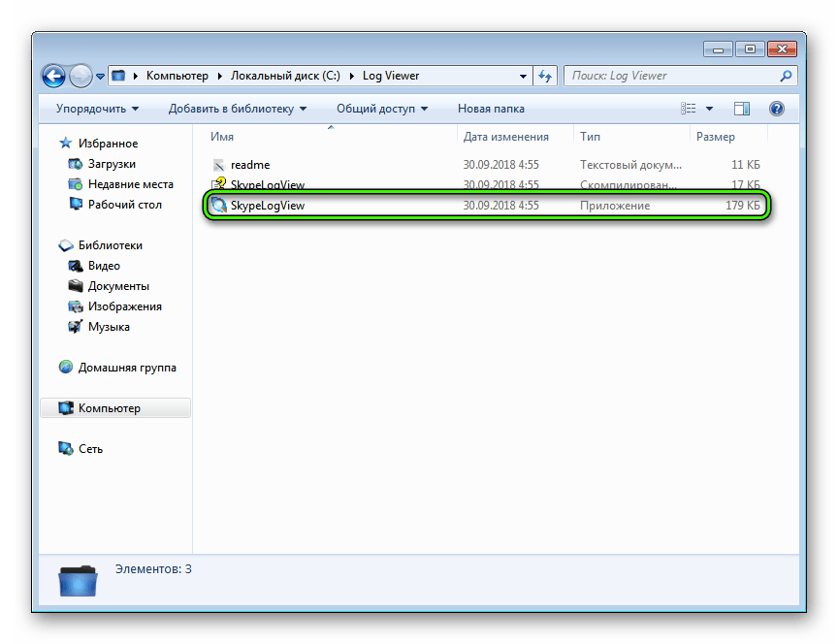Open Help with the question mark icon
The width and height of the screenshot is (838, 644).
[777, 109]
